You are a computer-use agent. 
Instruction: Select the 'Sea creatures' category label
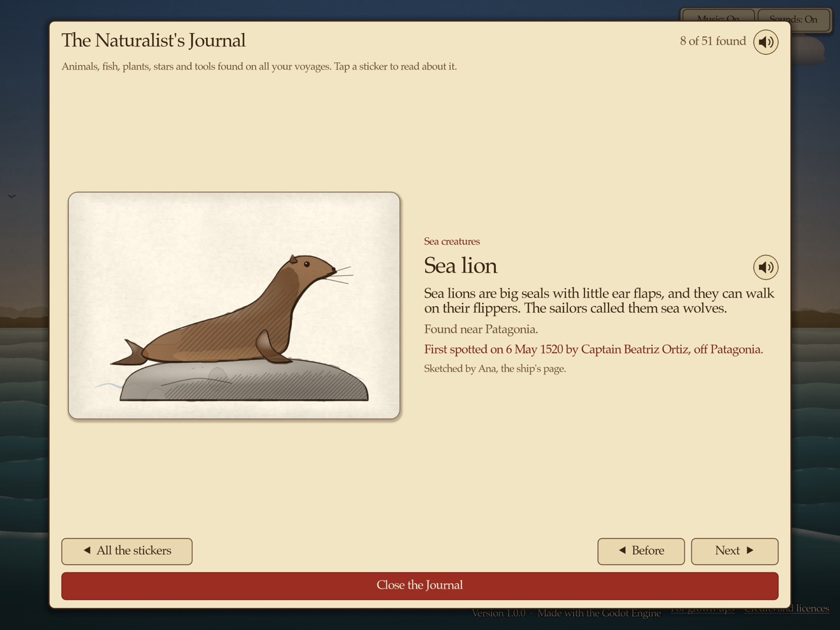(x=452, y=242)
